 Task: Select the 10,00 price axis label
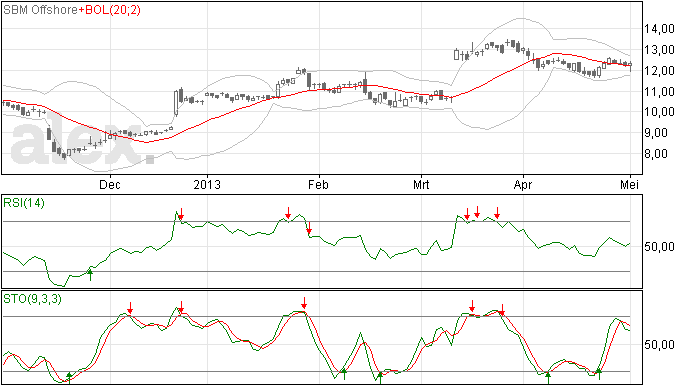click(660, 112)
